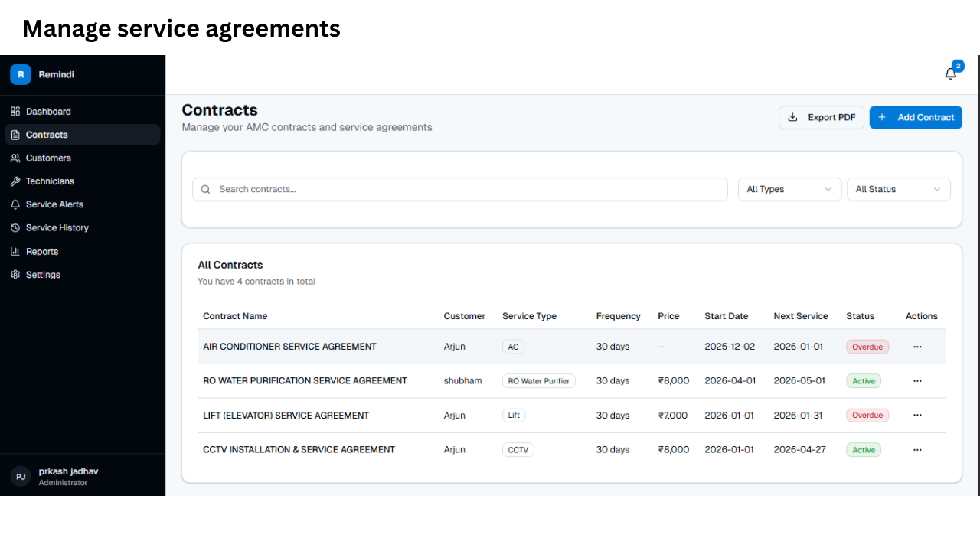This screenshot has width=980, height=551.
Task: Click the Settings gear icon
Action: 15,275
